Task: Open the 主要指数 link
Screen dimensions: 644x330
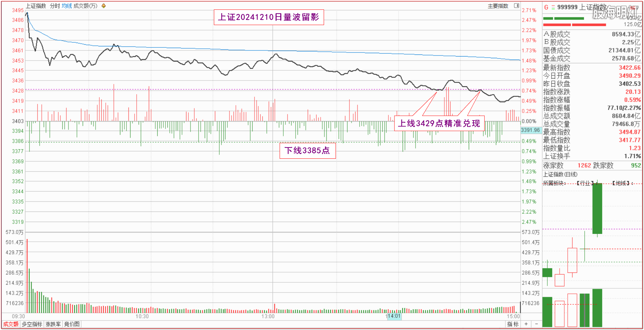Action: pyautogui.click(x=498, y=6)
